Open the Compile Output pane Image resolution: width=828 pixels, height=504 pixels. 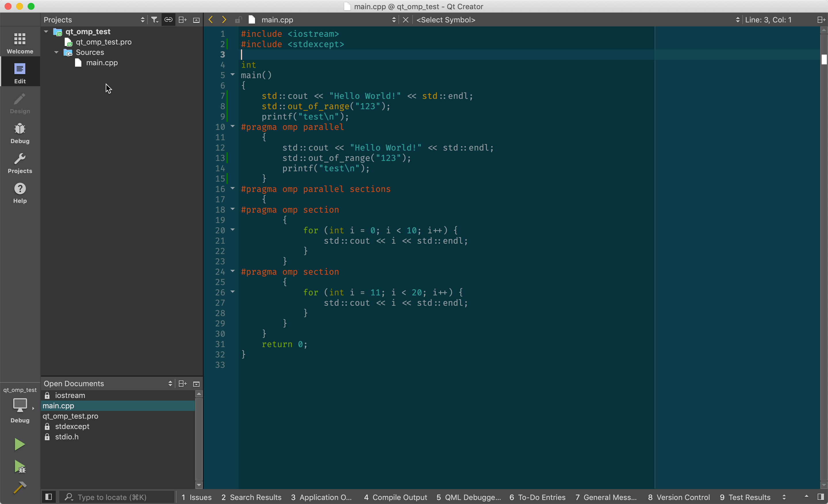pyautogui.click(x=396, y=497)
